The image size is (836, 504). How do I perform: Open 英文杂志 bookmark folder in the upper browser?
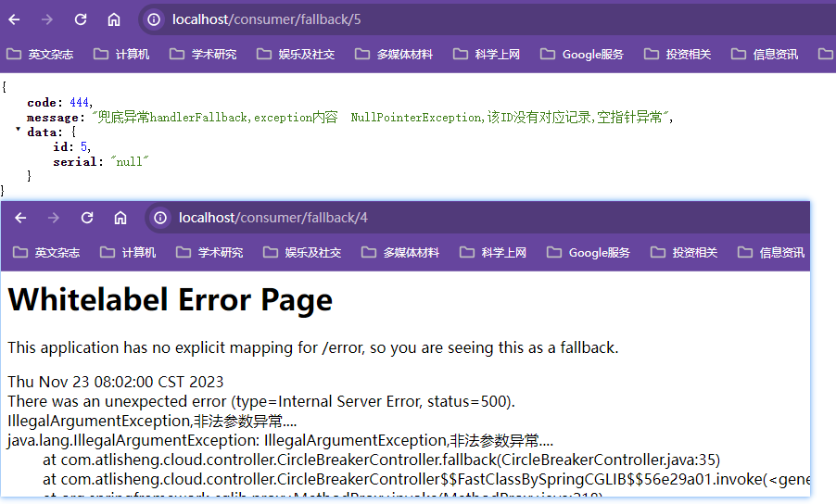[40, 55]
